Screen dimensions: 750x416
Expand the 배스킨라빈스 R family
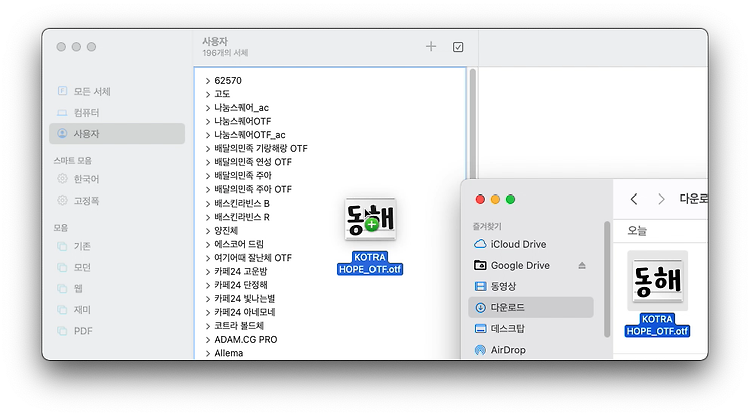point(208,217)
